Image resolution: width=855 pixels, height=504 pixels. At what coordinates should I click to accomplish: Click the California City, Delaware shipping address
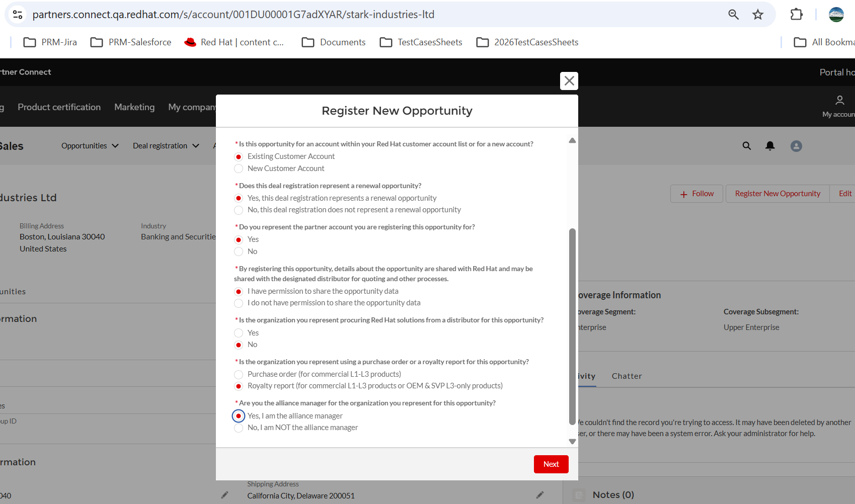[301, 496]
